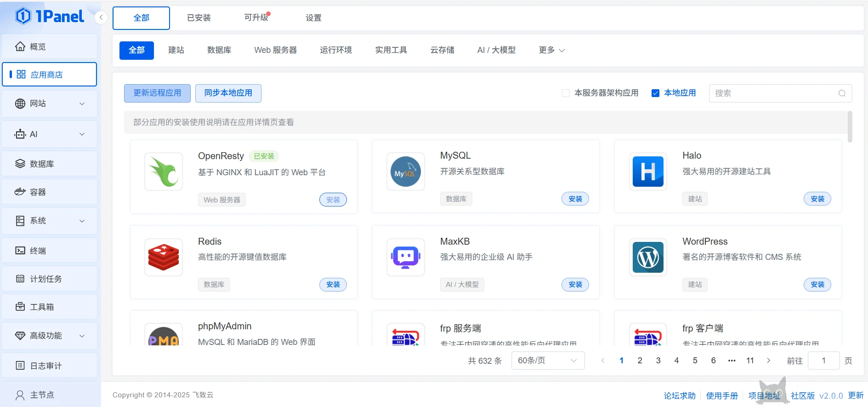Click the 应用商店 grid icon
Image resolution: width=868 pixels, height=407 pixels.
pyautogui.click(x=21, y=75)
